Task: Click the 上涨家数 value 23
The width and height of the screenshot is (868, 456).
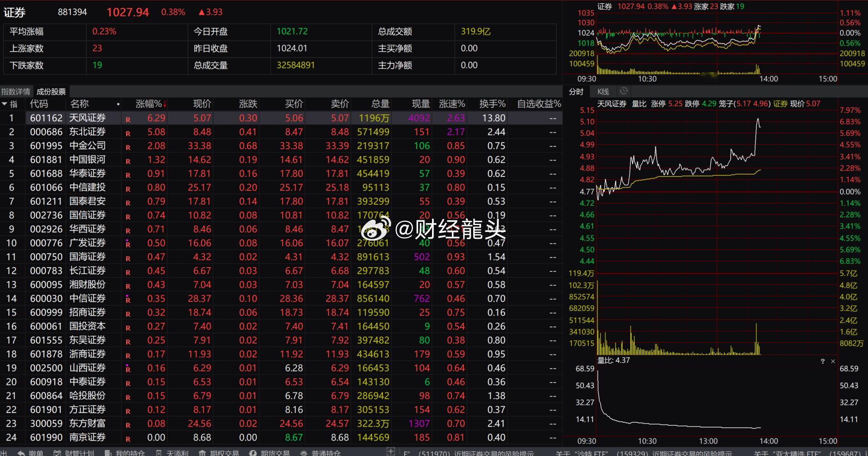Action: coord(97,48)
